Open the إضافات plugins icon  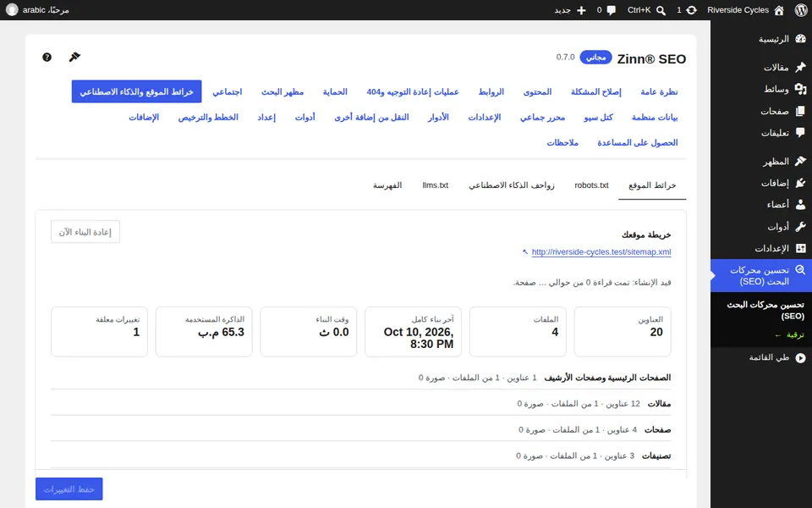click(801, 183)
